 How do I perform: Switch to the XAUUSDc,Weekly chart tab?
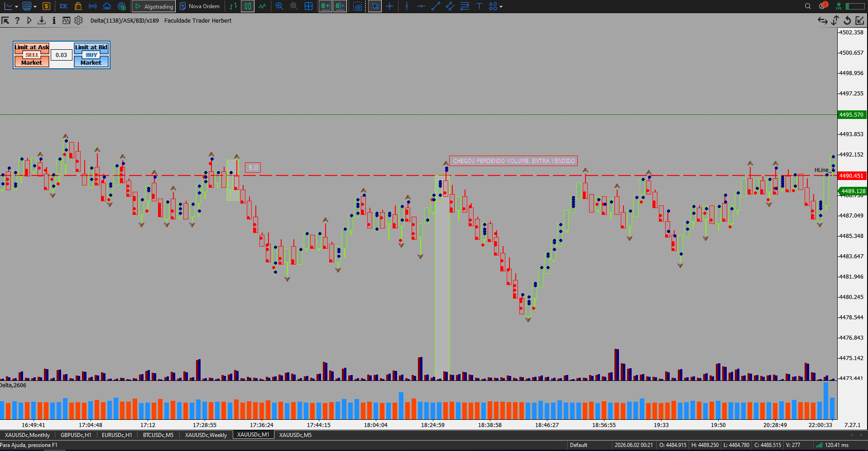[206, 435]
